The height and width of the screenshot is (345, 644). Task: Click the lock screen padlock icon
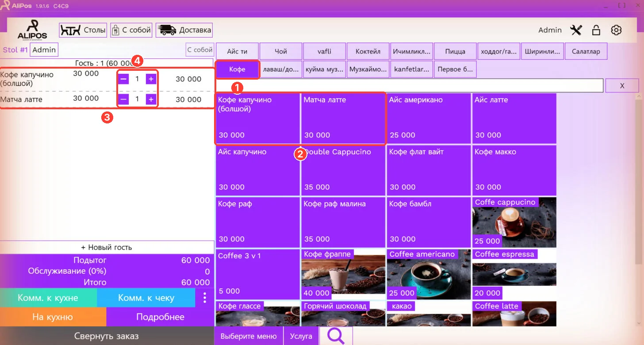click(x=596, y=30)
